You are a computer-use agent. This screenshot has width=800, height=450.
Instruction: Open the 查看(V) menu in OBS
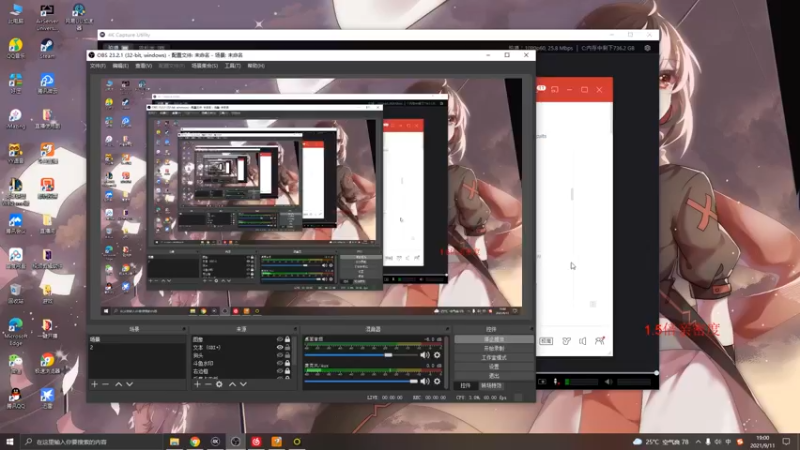click(x=143, y=66)
